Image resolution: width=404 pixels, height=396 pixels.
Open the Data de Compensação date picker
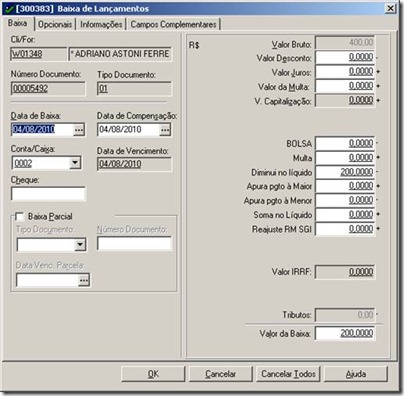click(x=165, y=130)
